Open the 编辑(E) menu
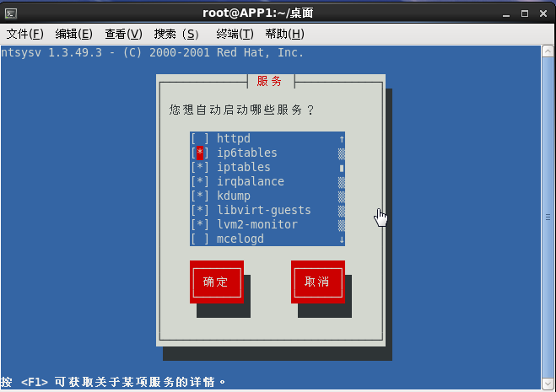 74,34
